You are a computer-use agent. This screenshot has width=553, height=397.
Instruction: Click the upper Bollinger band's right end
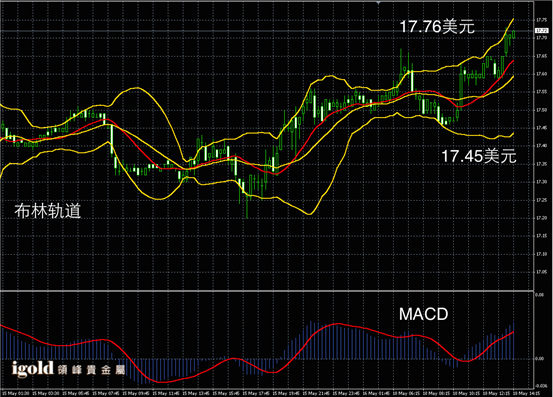[513, 19]
